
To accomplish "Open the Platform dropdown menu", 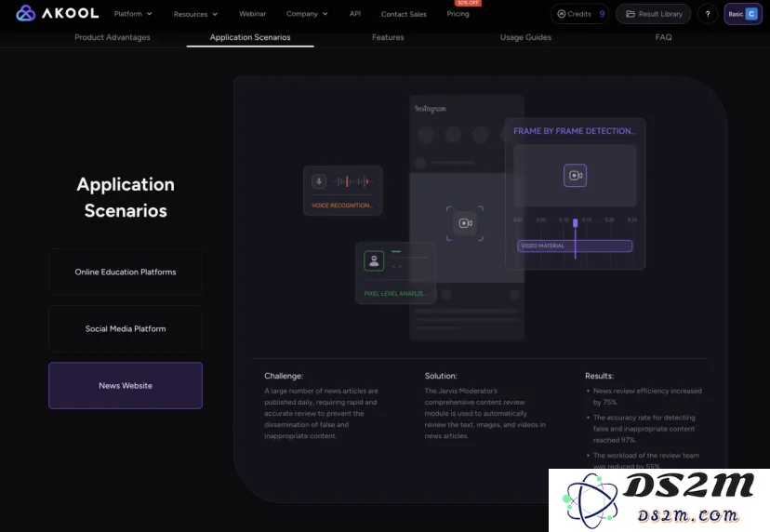I will pyautogui.click(x=133, y=14).
